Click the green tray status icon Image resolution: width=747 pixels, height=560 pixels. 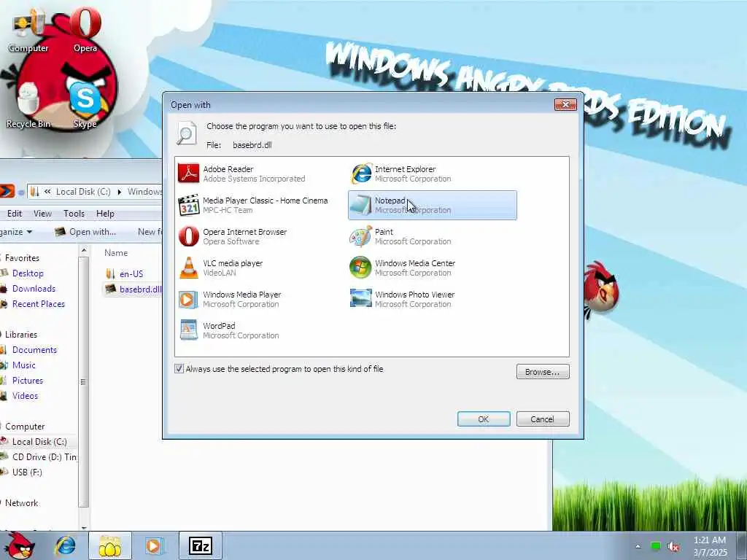[656, 546]
